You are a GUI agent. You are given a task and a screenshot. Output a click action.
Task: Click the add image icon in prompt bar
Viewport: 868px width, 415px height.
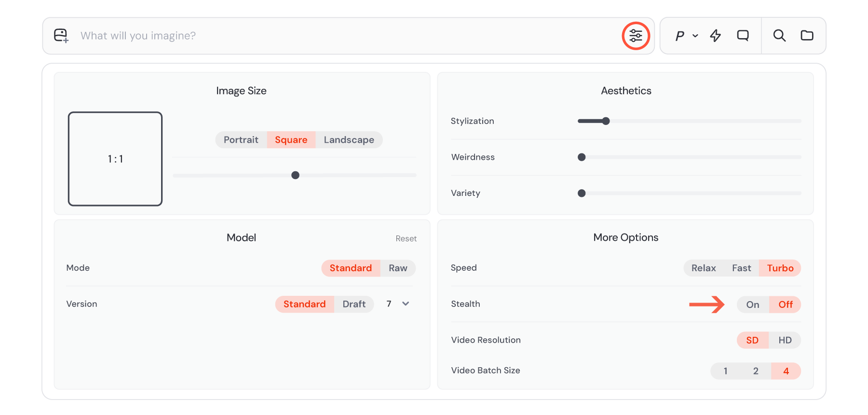[x=61, y=36]
